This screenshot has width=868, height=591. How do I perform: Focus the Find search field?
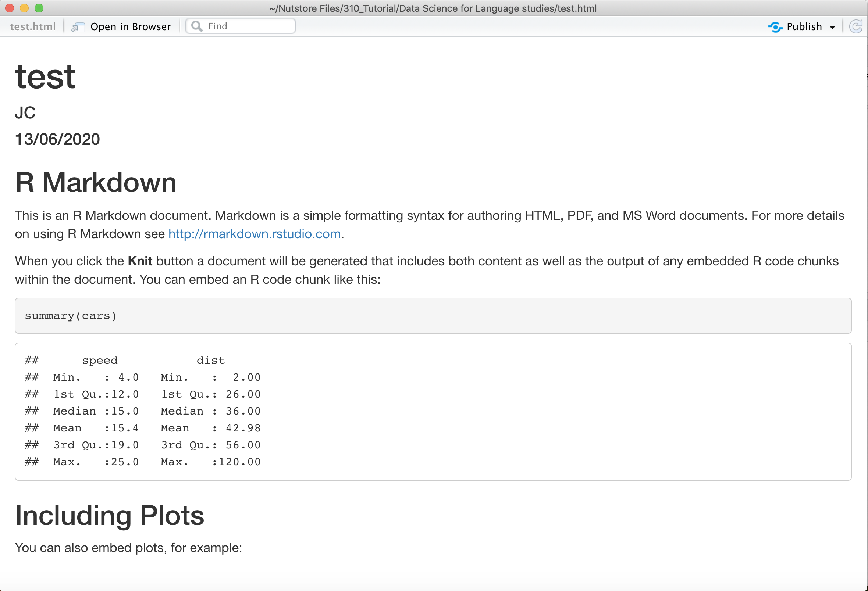tap(241, 26)
